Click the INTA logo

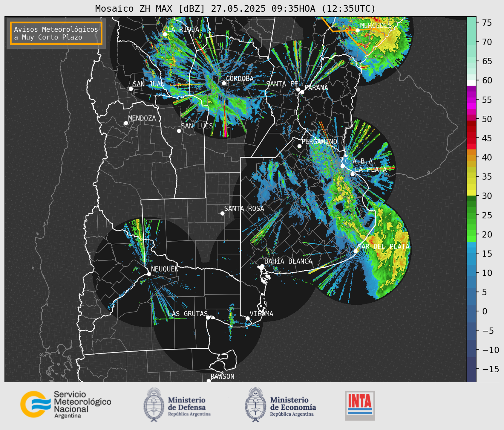(x=360, y=405)
